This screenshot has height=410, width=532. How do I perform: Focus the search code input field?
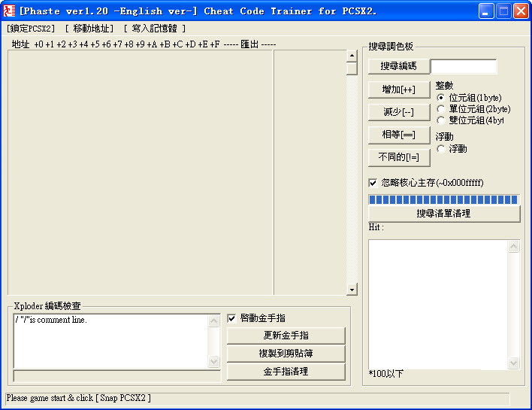pyautogui.click(x=464, y=66)
